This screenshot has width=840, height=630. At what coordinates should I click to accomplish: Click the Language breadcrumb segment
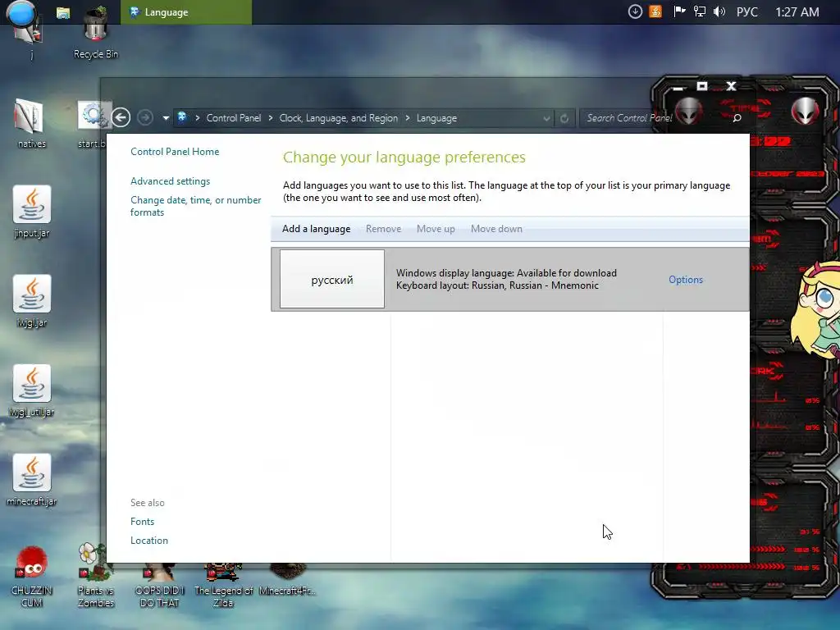click(436, 118)
